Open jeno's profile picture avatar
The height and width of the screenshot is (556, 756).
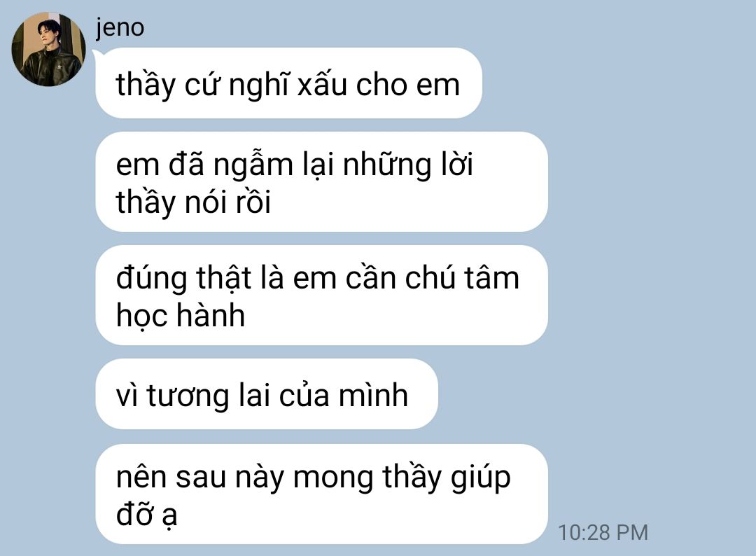48,49
